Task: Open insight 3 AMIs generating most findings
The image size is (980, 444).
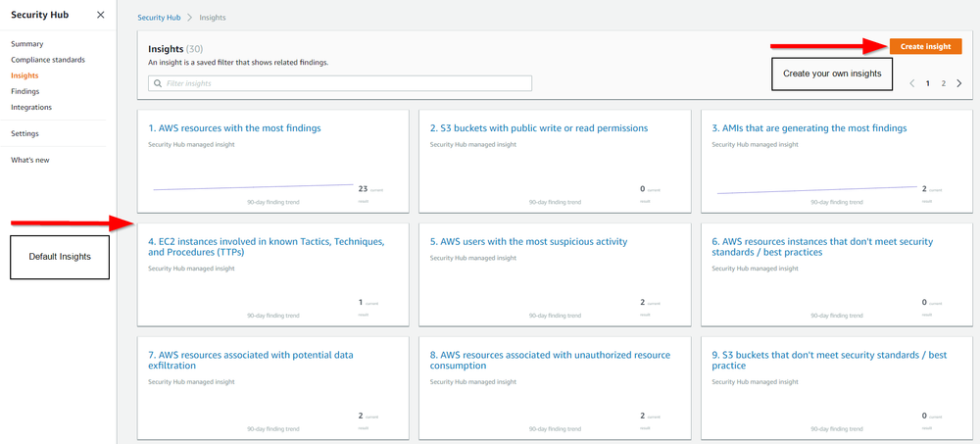Action: 809,128
